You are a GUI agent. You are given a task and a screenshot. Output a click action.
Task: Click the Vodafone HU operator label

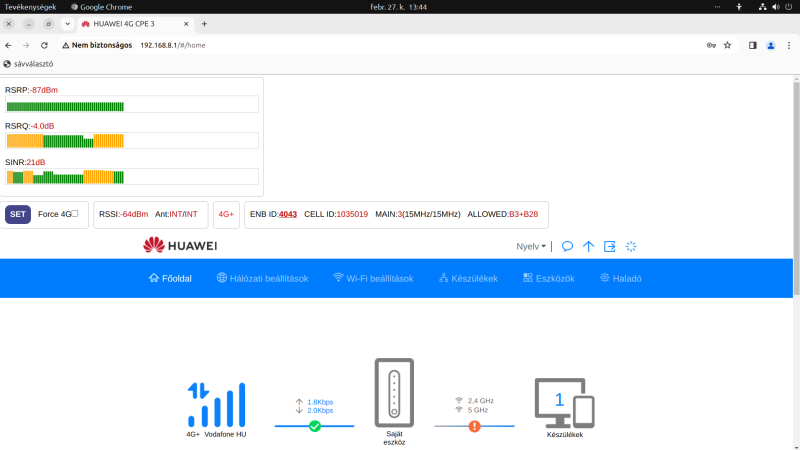click(x=225, y=435)
